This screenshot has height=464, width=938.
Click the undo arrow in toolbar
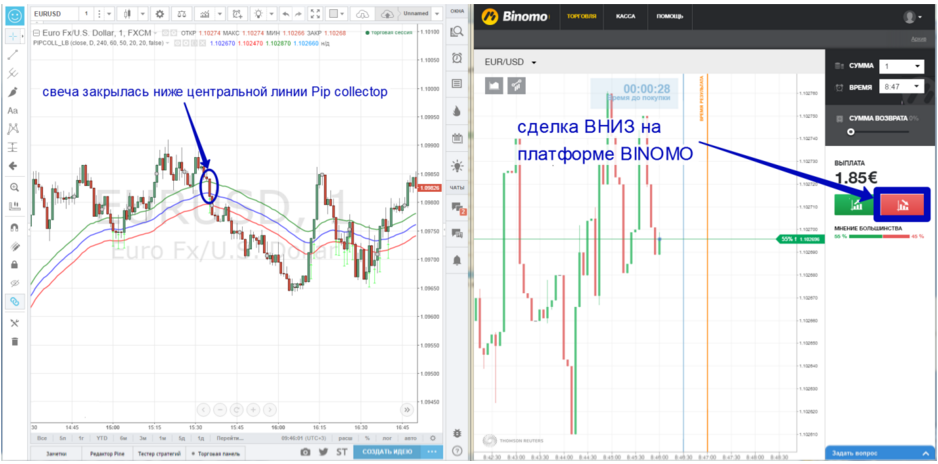(285, 13)
